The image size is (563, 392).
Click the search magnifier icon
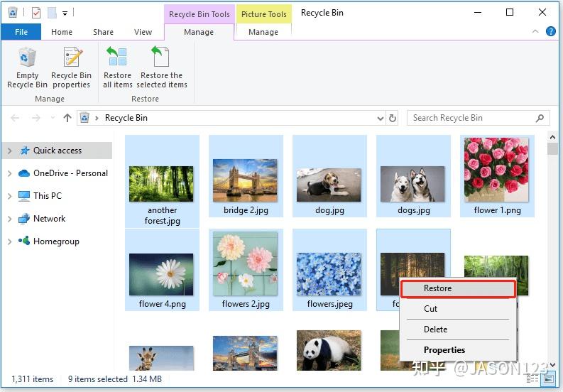(x=540, y=118)
